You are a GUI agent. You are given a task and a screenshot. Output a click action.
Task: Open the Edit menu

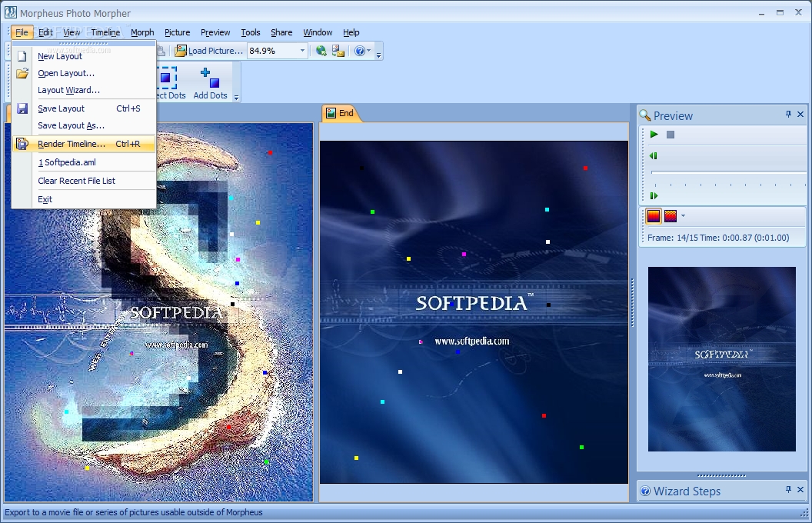click(x=45, y=32)
